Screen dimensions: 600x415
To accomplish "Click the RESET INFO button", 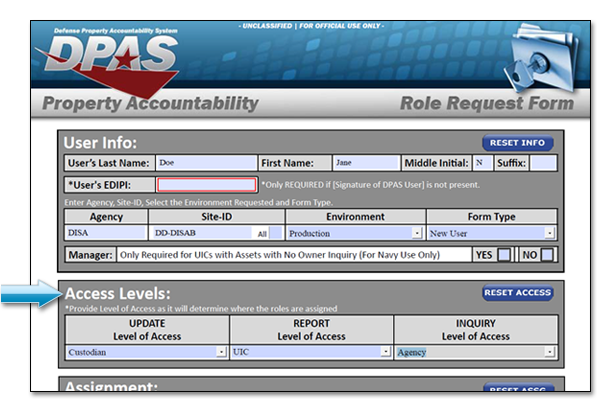I will tap(517, 143).
